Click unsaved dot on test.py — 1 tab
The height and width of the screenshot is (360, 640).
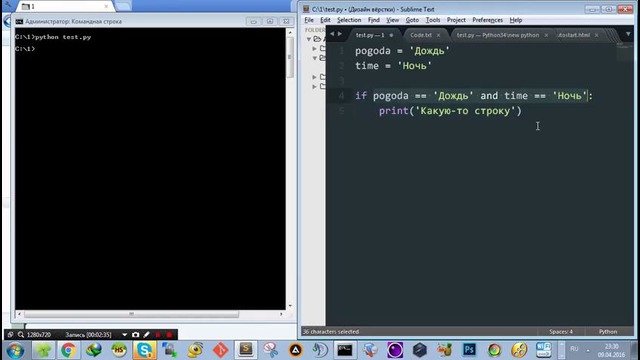click(x=391, y=36)
